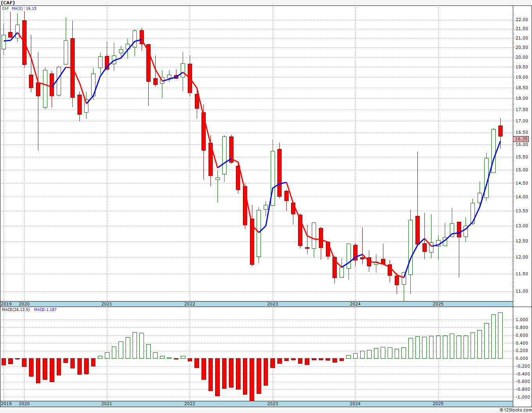Select 2023 on the MACD panel time axis
Screen dimensions: 532x413
273,404
